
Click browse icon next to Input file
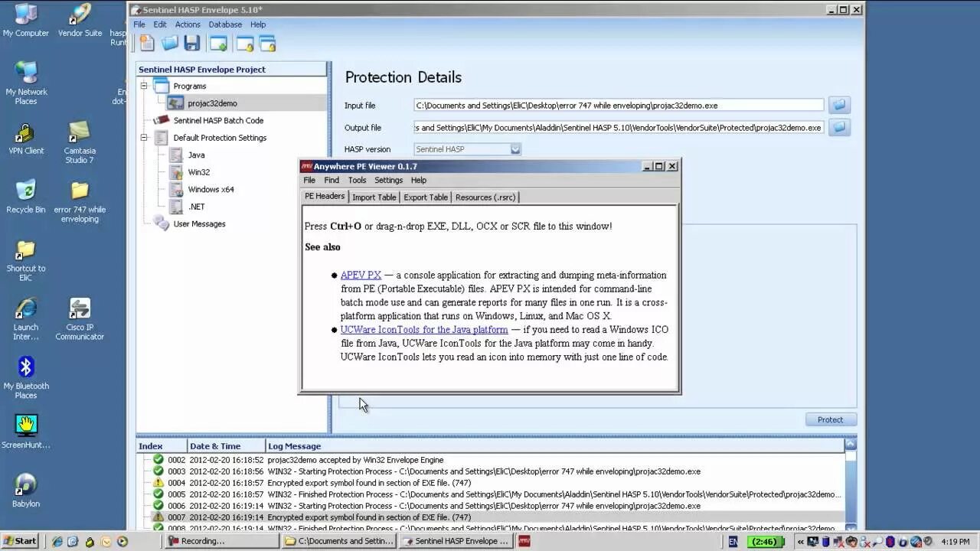pyautogui.click(x=839, y=105)
